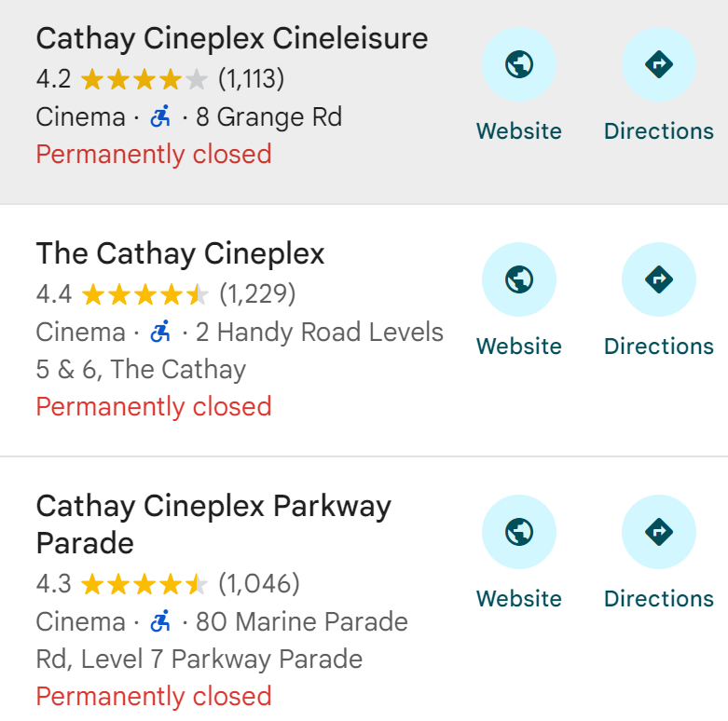Click wheelchair accessibility icon for Cineleisure
This screenshot has width=728, height=721.
160,116
